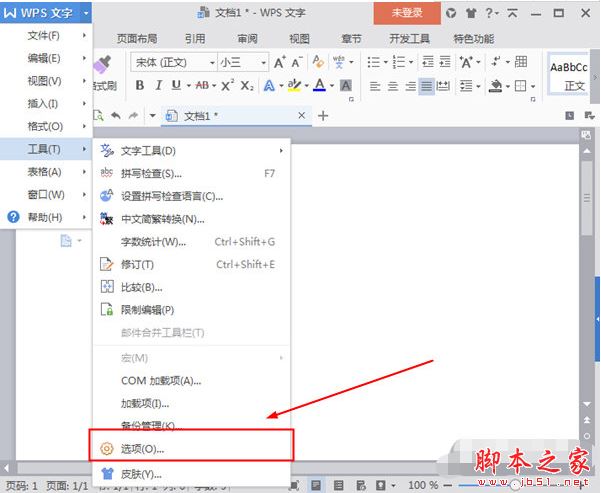Viewport: 601px width, 493px height.
Task: Select 拼写检查(S)... menu entry
Action: 192,174
